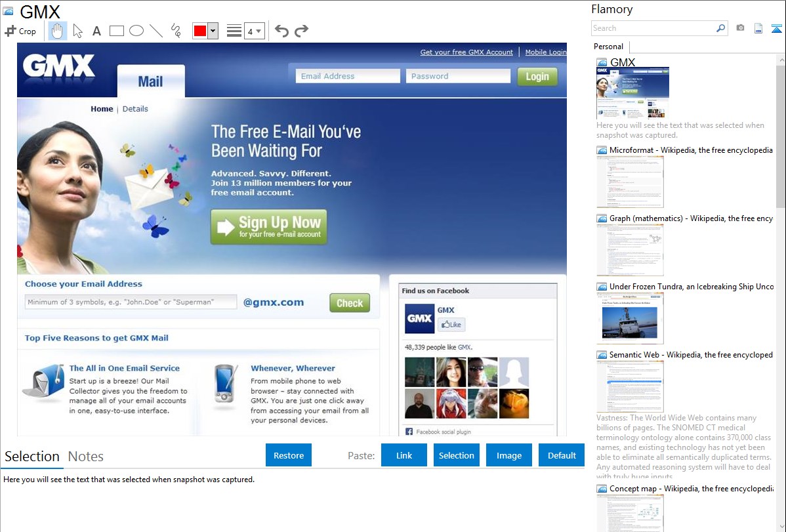Click the icon beside Microformat title
The image size is (786, 532).
coord(602,150)
